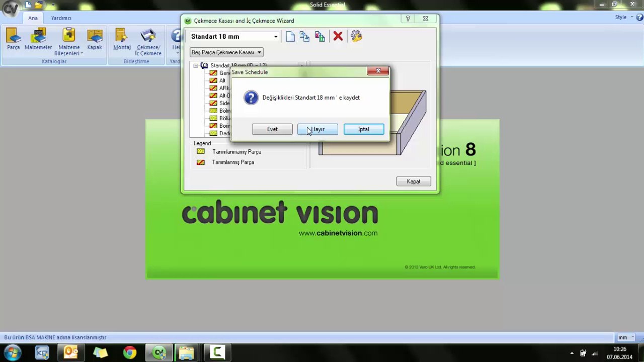Viewport: 644px width, 362px height.
Task: Click the copy schedule icon
Action: tap(304, 36)
